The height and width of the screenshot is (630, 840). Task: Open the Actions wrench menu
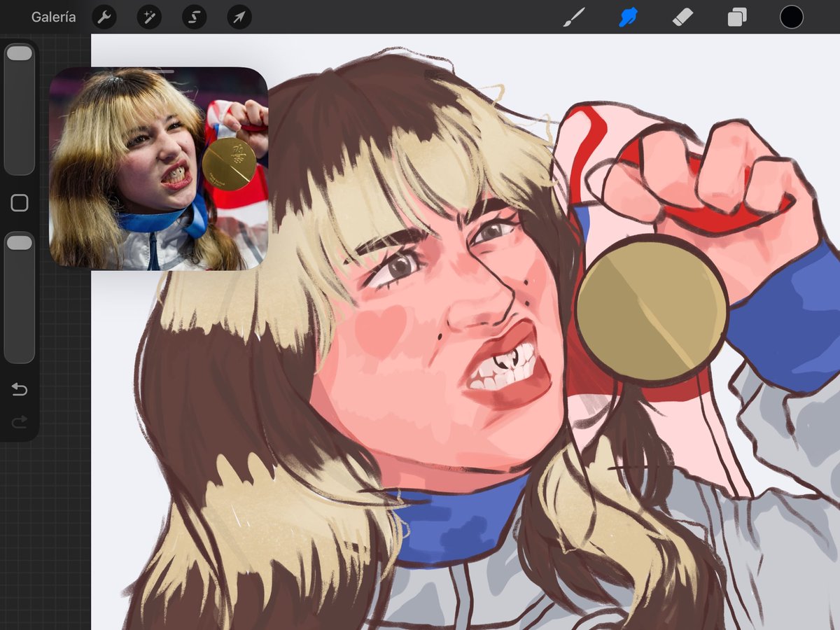click(104, 17)
